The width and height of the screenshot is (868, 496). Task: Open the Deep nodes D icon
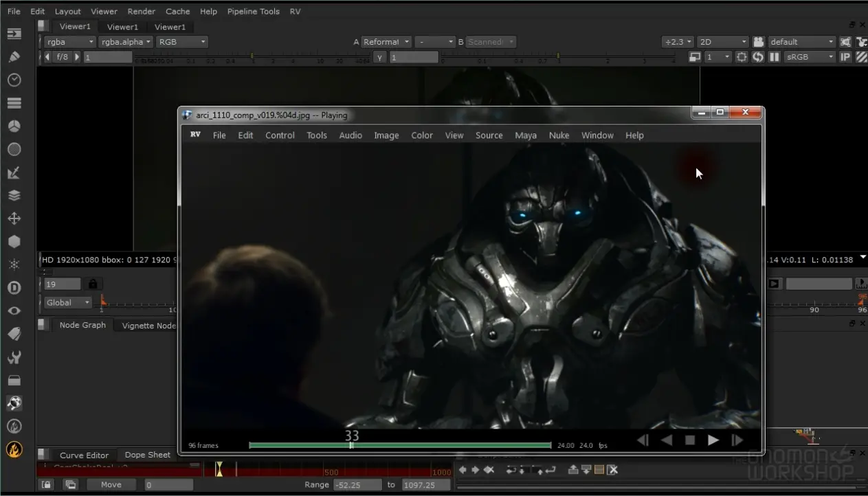14,288
